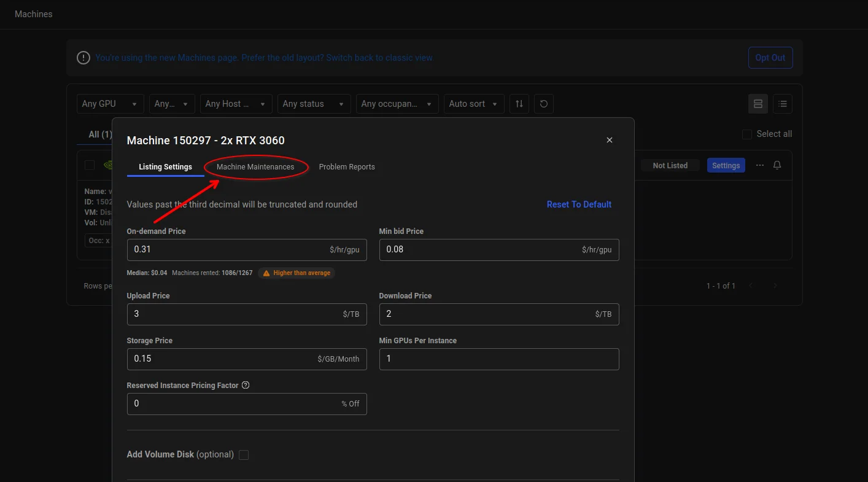Image resolution: width=868 pixels, height=482 pixels.
Task: Toggle the sort direction arrows icon
Action: 519,104
